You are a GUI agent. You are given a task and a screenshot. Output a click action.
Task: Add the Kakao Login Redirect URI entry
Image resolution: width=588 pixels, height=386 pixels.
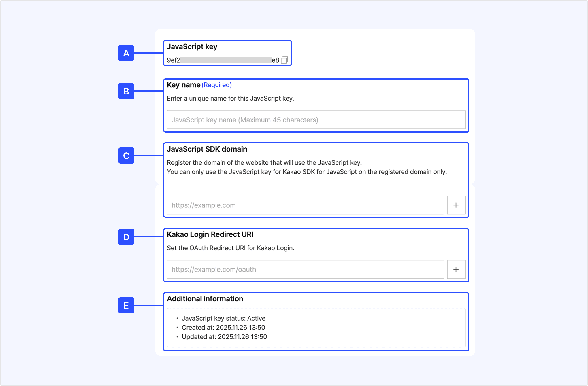[x=456, y=269]
